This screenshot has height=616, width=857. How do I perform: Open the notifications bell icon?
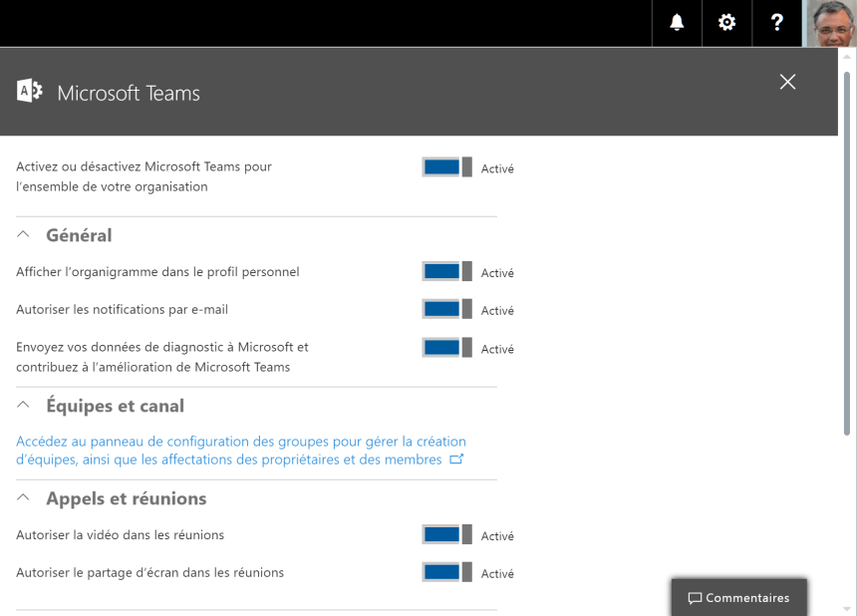pos(677,23)
